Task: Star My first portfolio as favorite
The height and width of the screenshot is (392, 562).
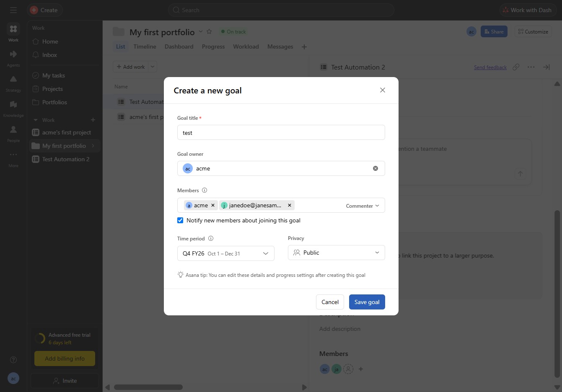Action: coord(209,31)
